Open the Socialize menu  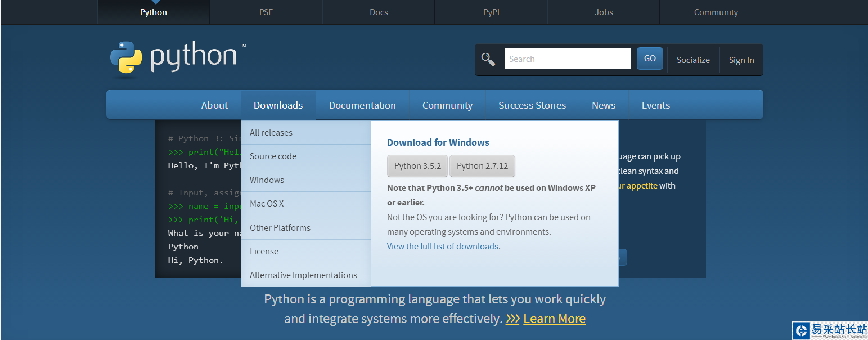(x=692, y=60)
